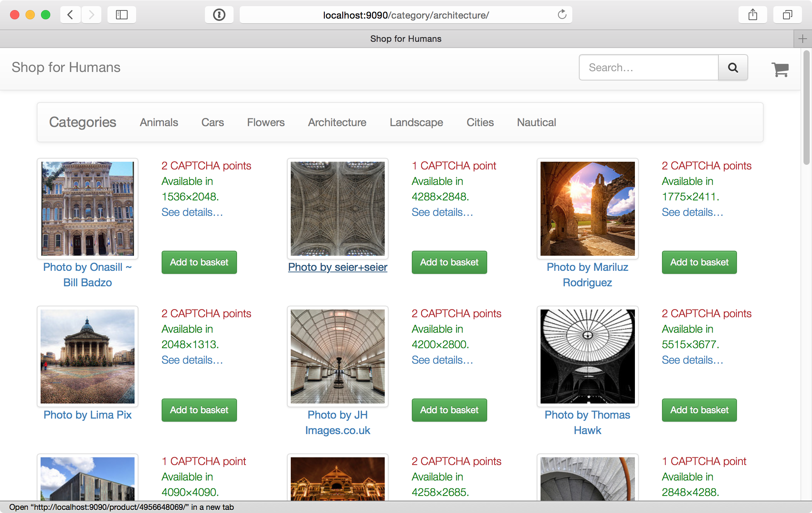
Task: Add Onasill Bill Badzo photo to basket
Action: coord(199,262)
